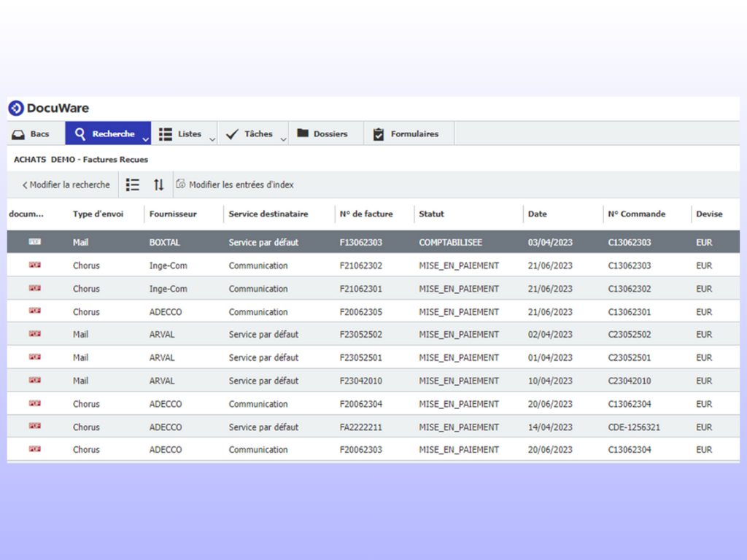Screen dimensions: 747x560
Task: Sort by Service destinataire column header
Action: (268, 214)
